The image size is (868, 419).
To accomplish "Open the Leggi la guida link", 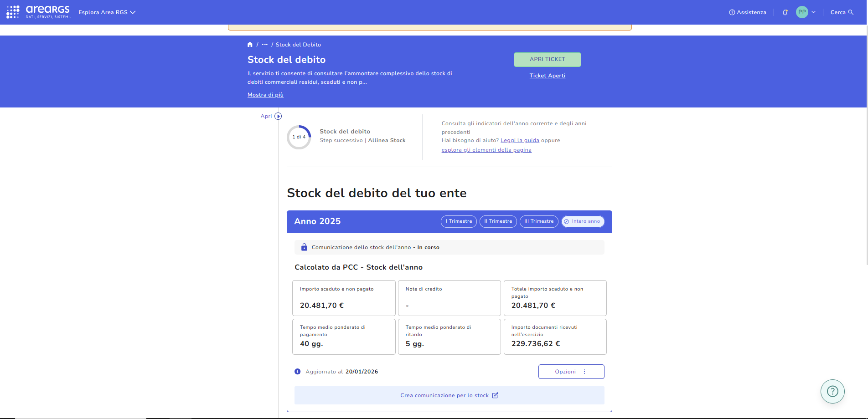I will 520,140.
